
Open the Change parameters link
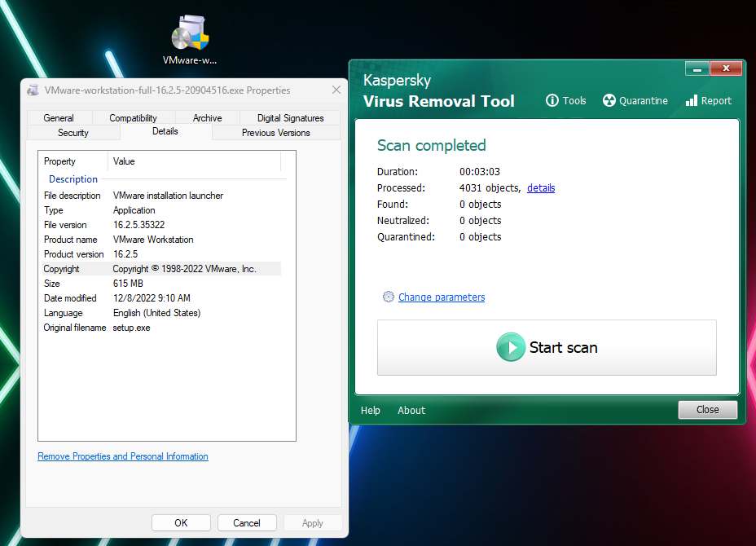(442, 297)
